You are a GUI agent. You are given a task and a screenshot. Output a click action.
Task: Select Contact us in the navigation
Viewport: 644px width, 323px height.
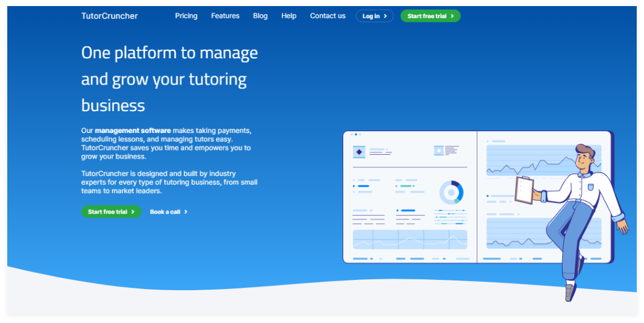[327, 16]
